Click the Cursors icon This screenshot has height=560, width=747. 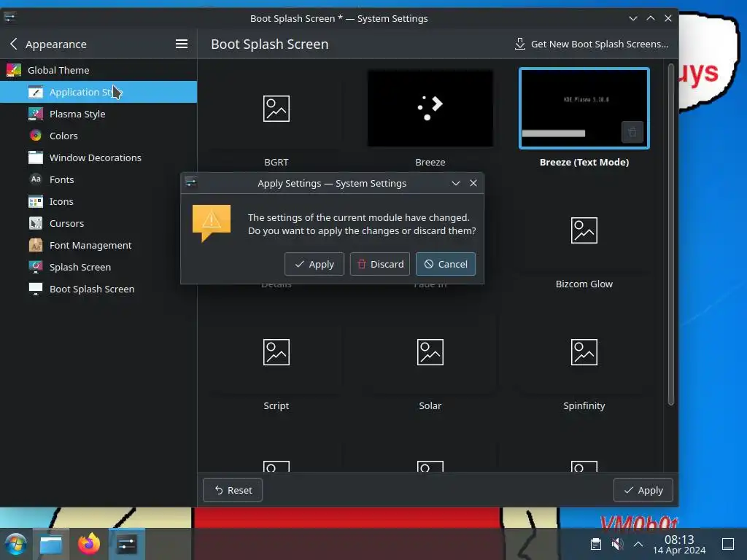point(35,223)
